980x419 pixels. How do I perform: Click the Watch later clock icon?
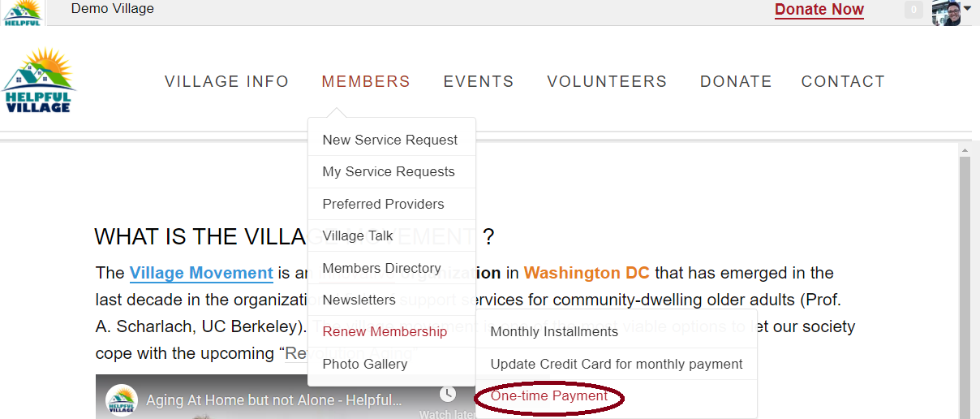point(448,394)
